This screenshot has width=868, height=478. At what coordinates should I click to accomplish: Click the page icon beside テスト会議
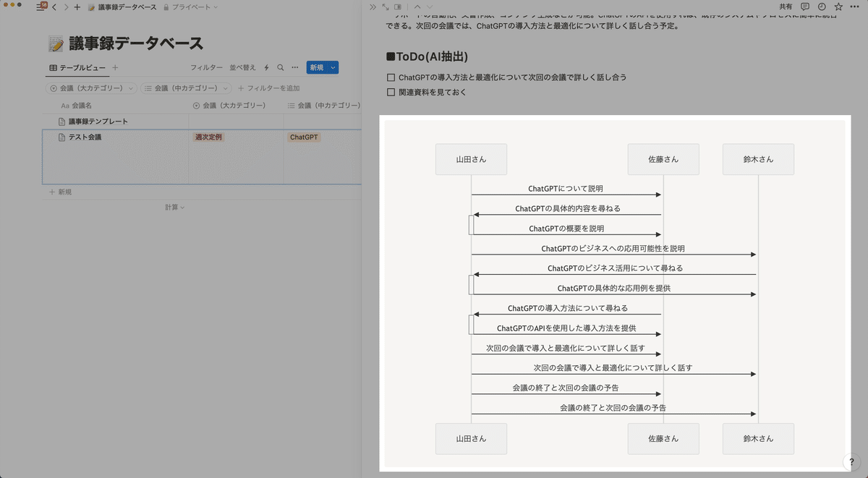point(61,137)
